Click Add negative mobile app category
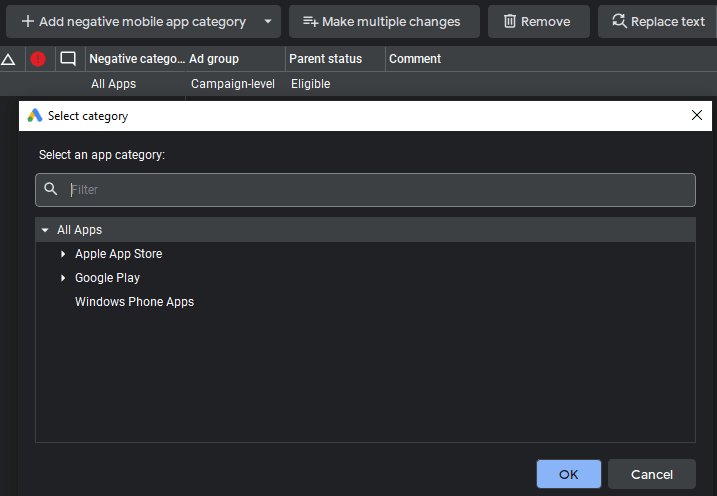 [133, 21]
